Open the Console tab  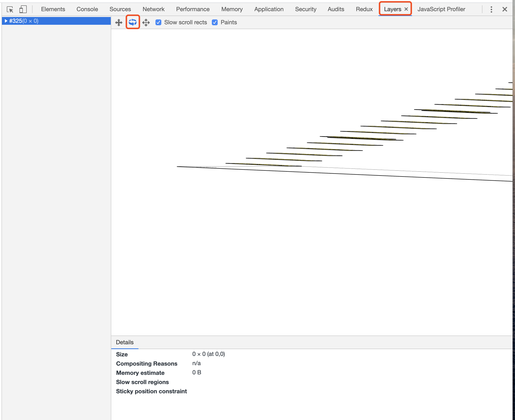87,9
